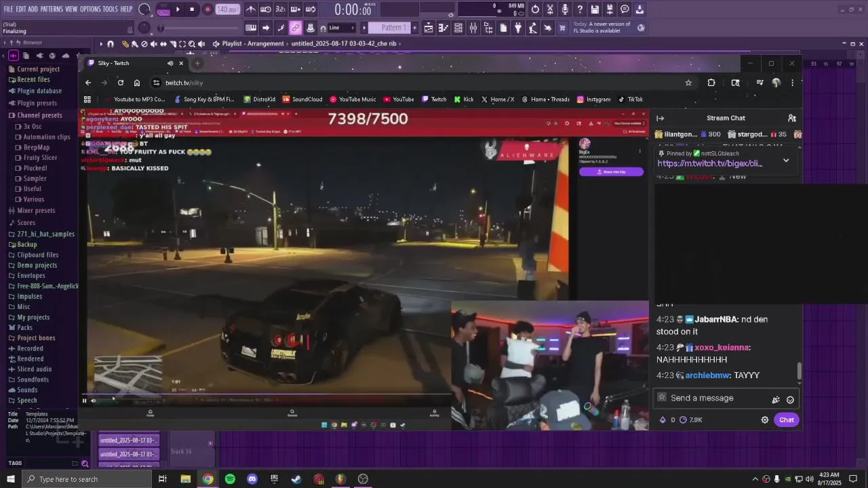
Task: Toggle FL Studio song/pattern mode switch
Action: tap(163, 10)
